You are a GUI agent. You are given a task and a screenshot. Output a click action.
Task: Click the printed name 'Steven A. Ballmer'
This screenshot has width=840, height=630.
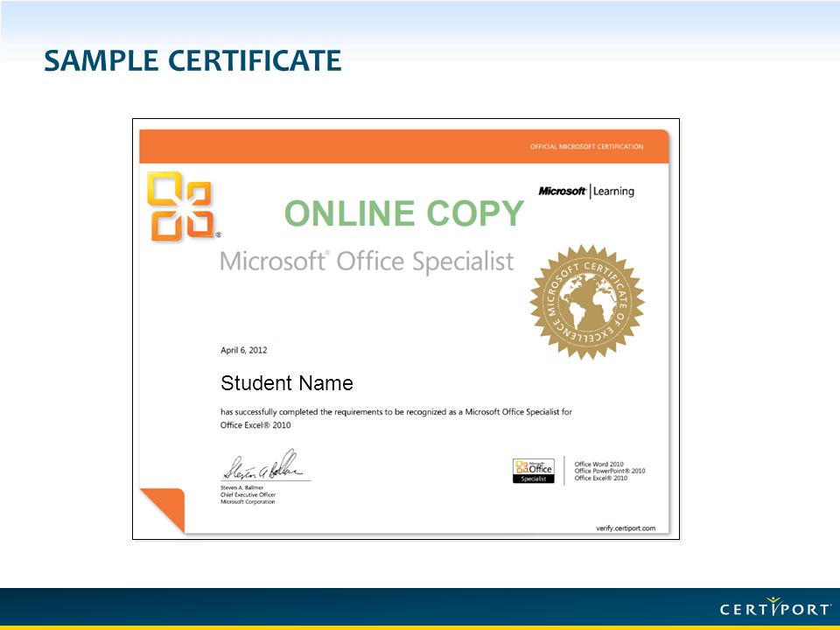[241, 488]
